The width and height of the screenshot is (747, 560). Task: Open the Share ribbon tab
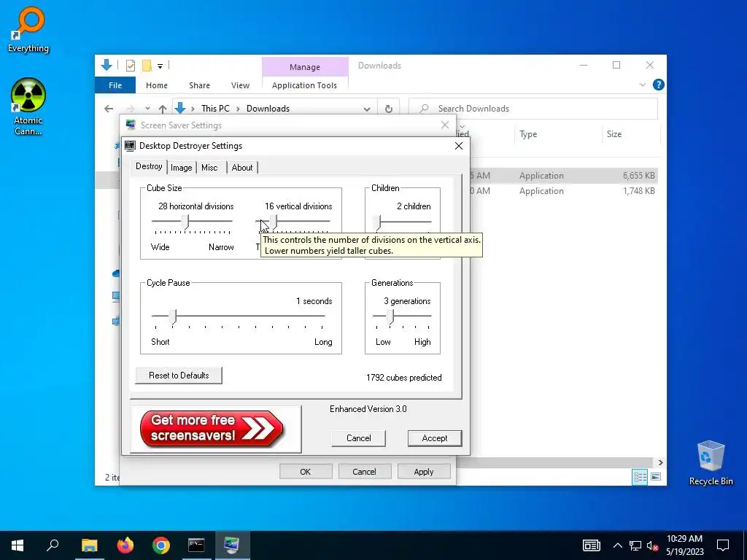199,85
